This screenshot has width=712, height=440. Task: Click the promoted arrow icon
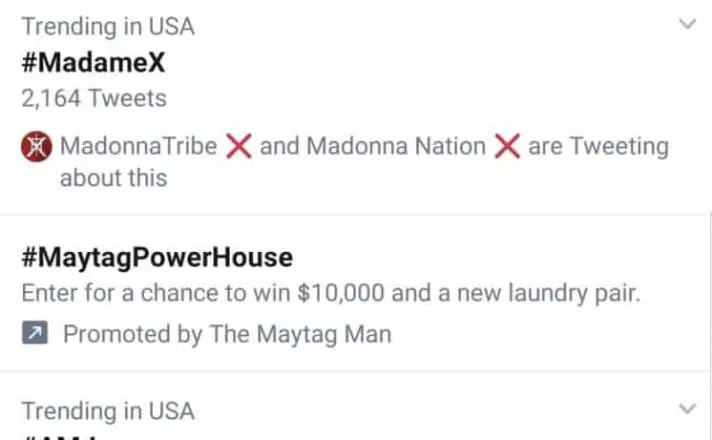pyautogui.click(x=35, y=334)
